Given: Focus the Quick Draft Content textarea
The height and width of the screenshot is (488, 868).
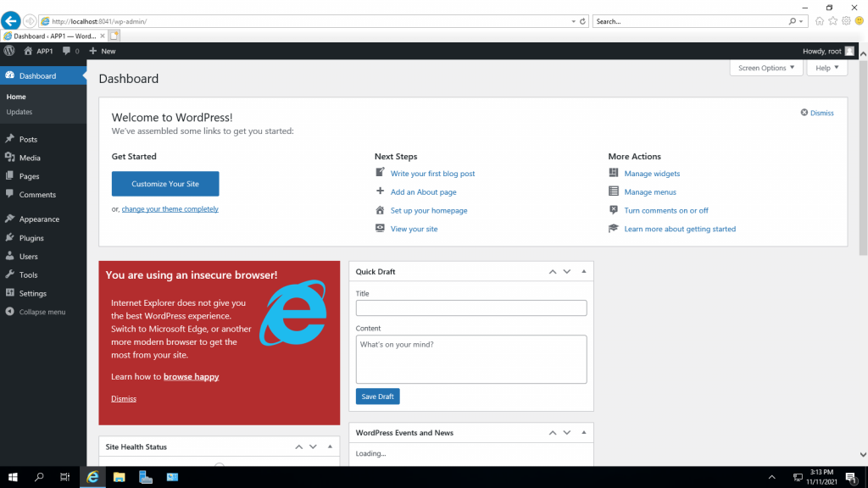Looking at the screenshot, I should click(x=471, y=359).
